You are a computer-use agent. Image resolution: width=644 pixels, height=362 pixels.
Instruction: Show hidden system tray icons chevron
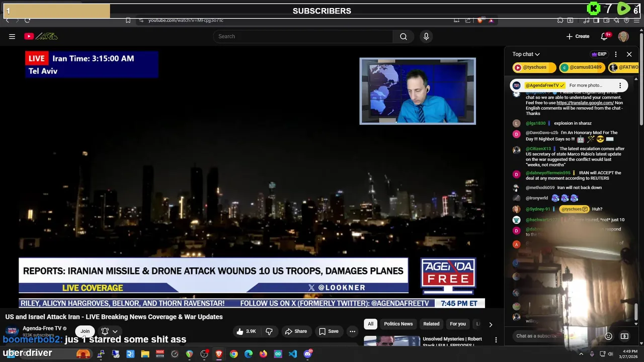581,354
